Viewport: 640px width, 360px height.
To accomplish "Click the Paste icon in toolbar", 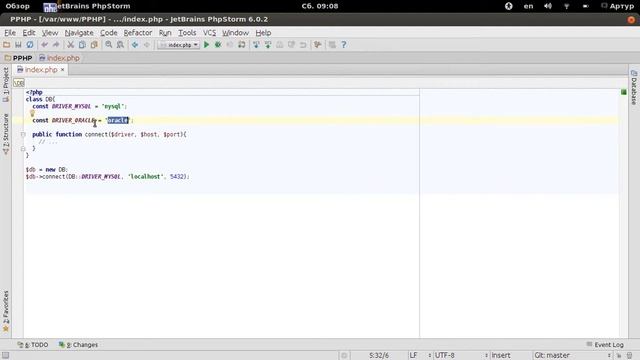I will pyautogui.click(x=94, y=44).
